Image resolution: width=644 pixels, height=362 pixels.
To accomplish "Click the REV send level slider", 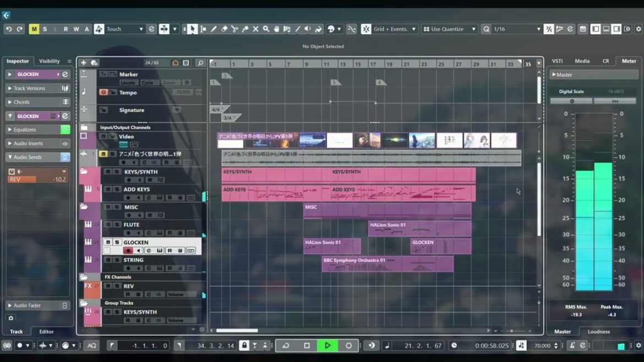I will pyautogui.click(x=37, y=179).
